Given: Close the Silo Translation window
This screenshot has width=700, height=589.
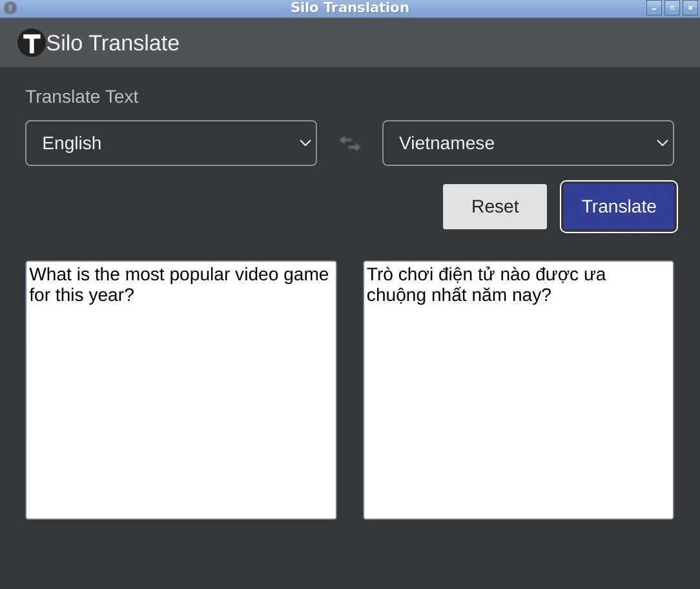Looking at the screenshot, I should (690, 8).
